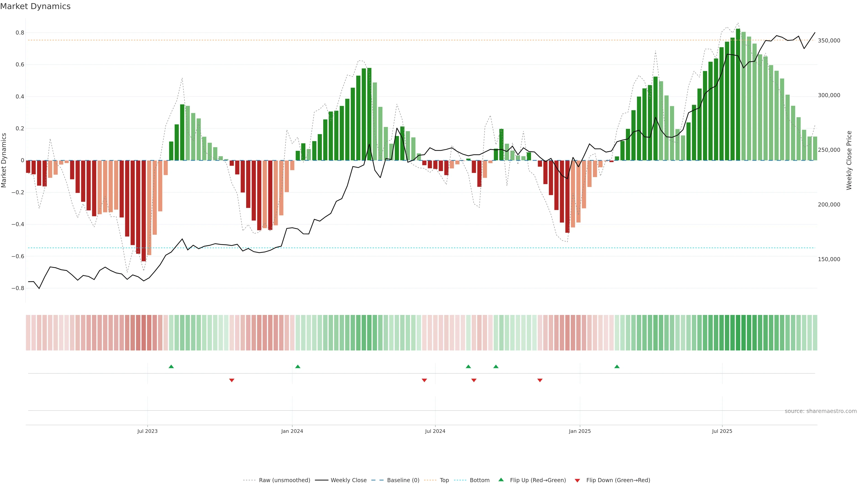The image size is (868, 488).
Task: Select the Jan 2025 x-axis label
Action: tap(580, 431)
